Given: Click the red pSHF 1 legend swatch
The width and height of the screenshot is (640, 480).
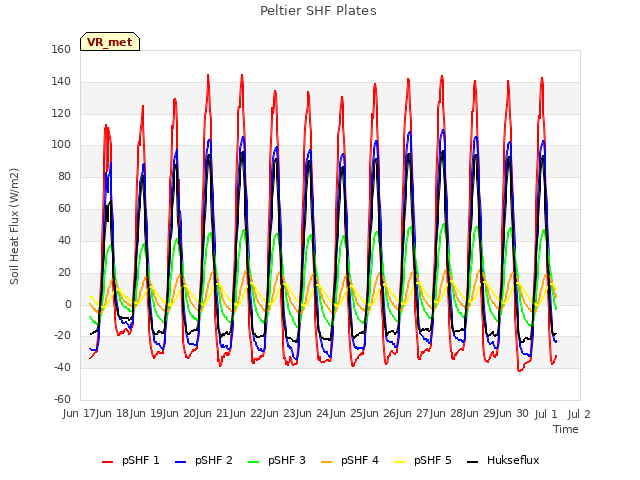Looking at the screenshot, I should coord(107,462).
